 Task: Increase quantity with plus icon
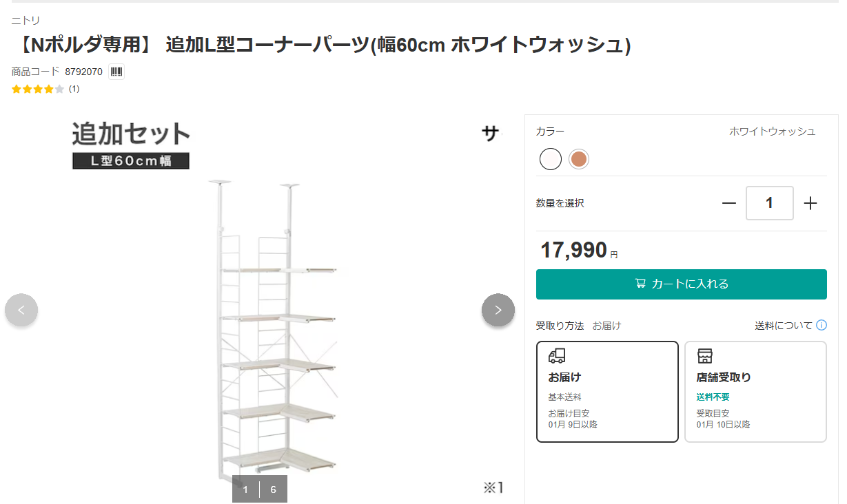tap(810, 203)
